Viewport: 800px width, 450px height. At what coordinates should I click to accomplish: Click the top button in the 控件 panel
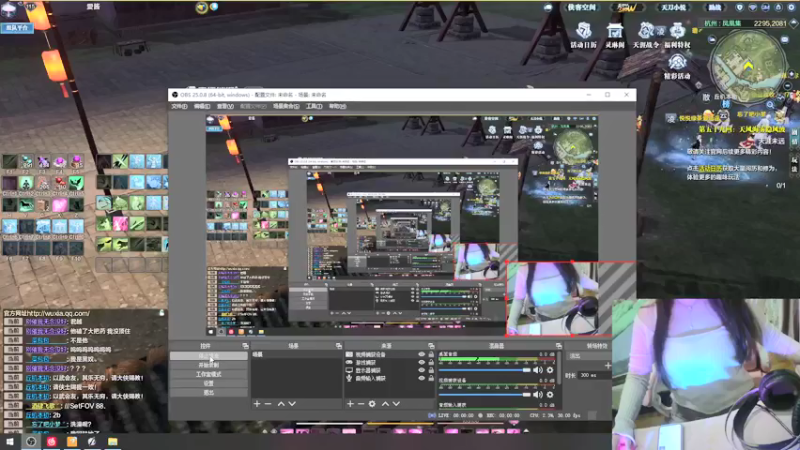(209, 356)
